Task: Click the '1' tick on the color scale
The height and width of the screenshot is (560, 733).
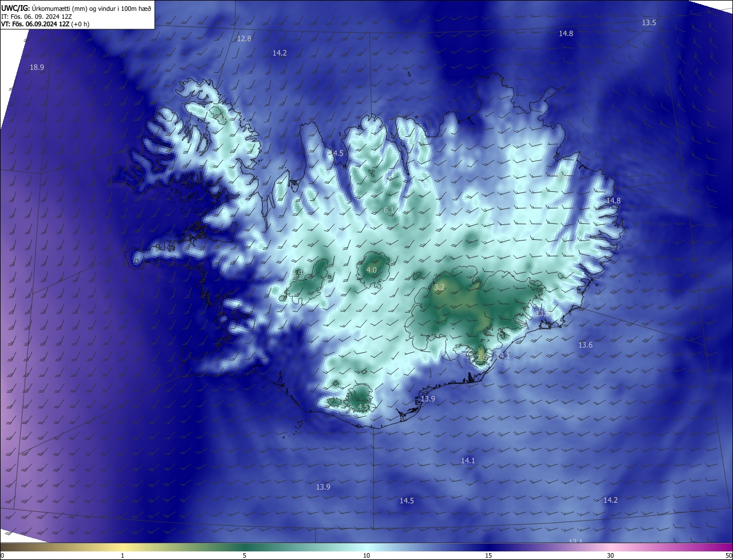Action: (123, 555)
